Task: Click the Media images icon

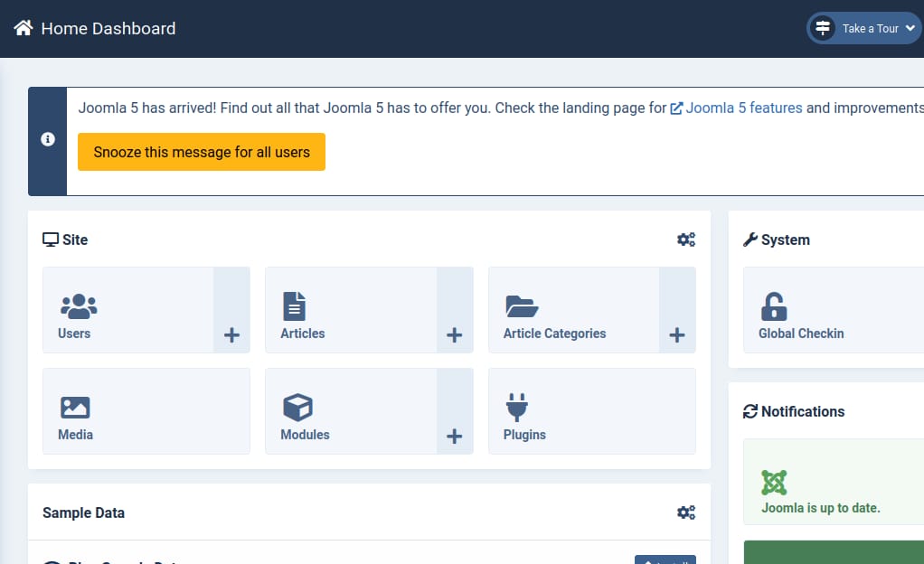Action: click(x=75, y=407)
